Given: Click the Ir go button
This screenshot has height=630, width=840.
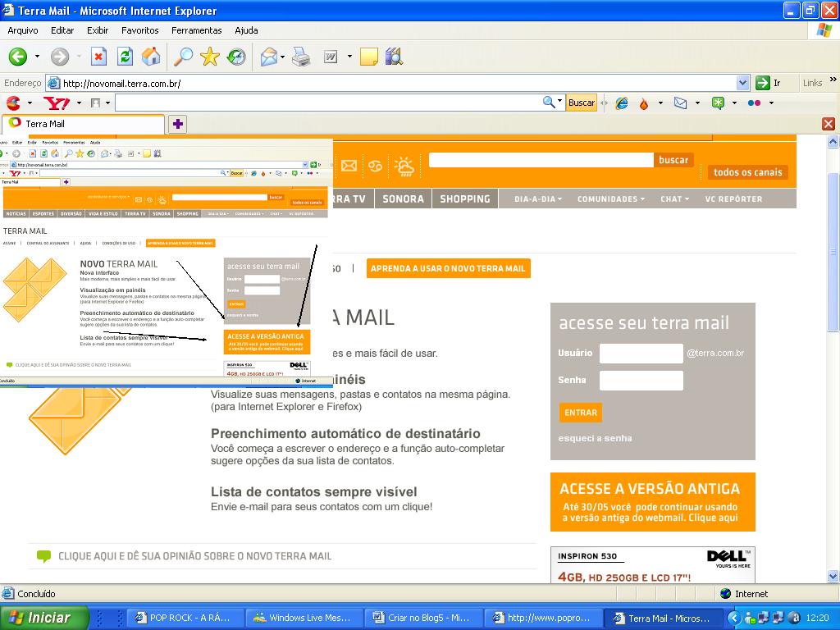Looking at the screenshot, I should pyautogui.click(x=768, y=83).
